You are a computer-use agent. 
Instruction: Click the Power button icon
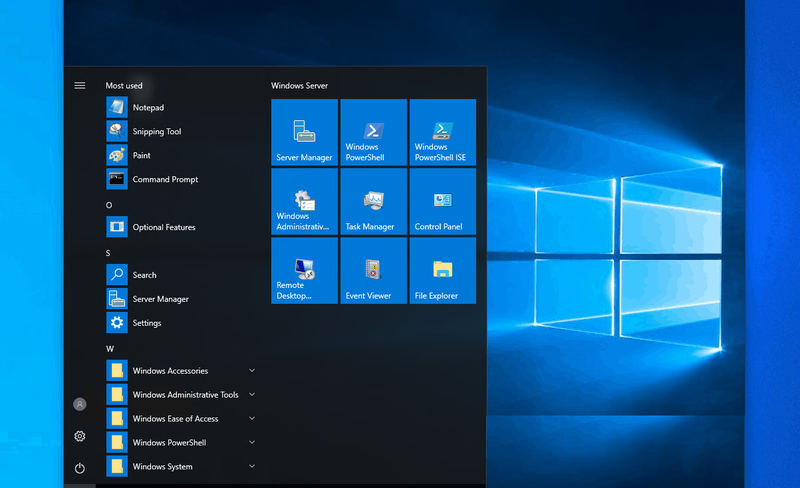[80, 468]
